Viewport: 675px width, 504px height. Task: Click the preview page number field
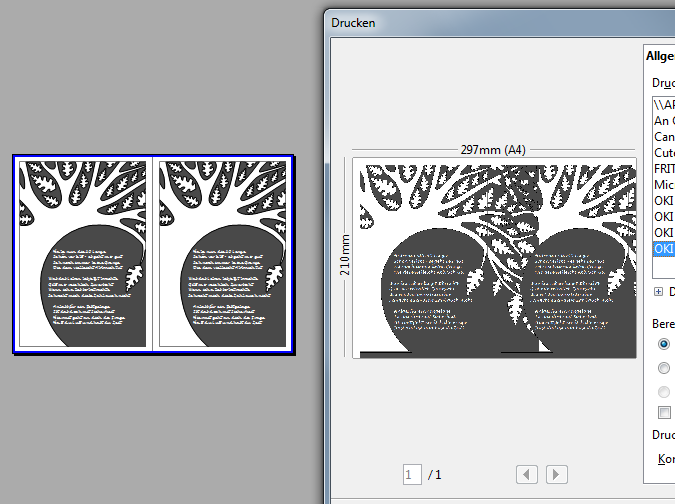click(411, 474)
